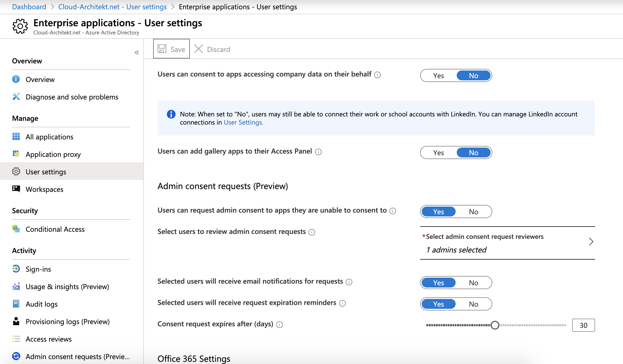This screenshot has width=623, height=364.
Task: Open Sign-ins activity
Action: tap(71, 269)
